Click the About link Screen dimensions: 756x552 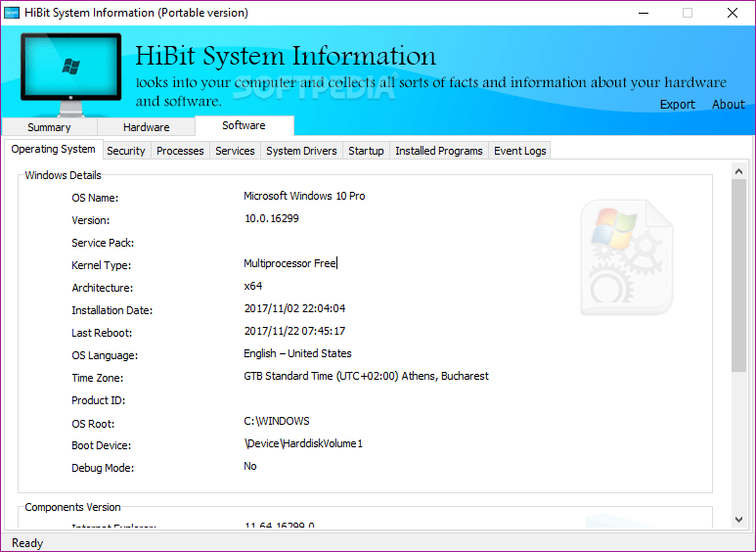(x=728, y=104)
